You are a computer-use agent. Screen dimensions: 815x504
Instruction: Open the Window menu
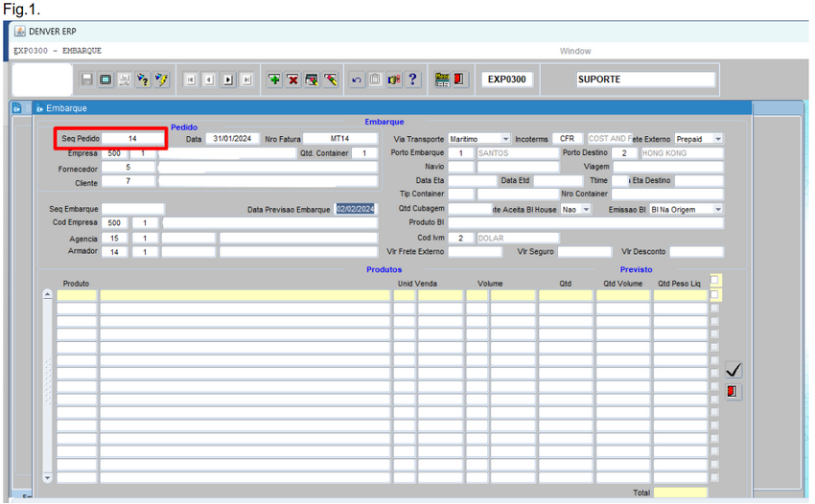pos(575,51)
